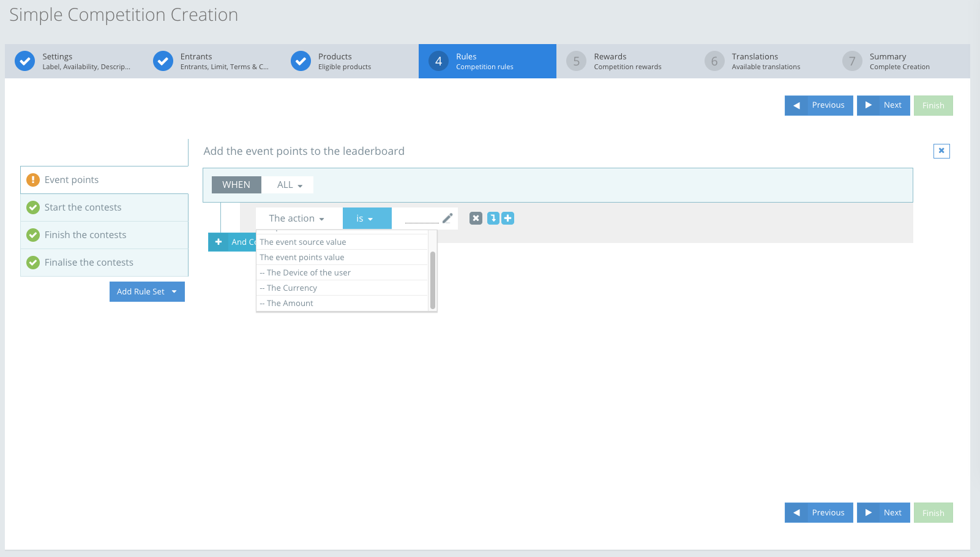The width and height of the screenshot is (980, 557).
Task: Click the plus icon on the And Condition button
Action: (219, 242)
